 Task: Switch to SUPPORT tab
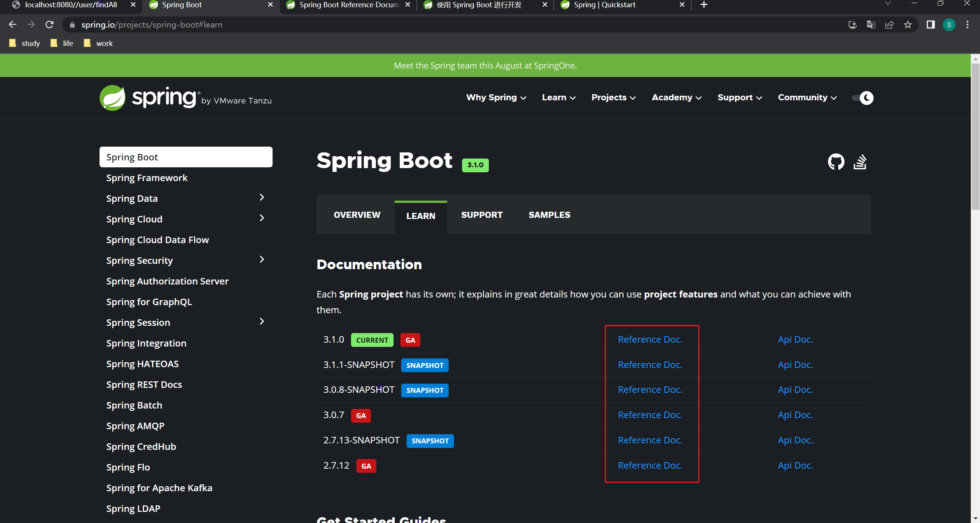pos(482,215)
